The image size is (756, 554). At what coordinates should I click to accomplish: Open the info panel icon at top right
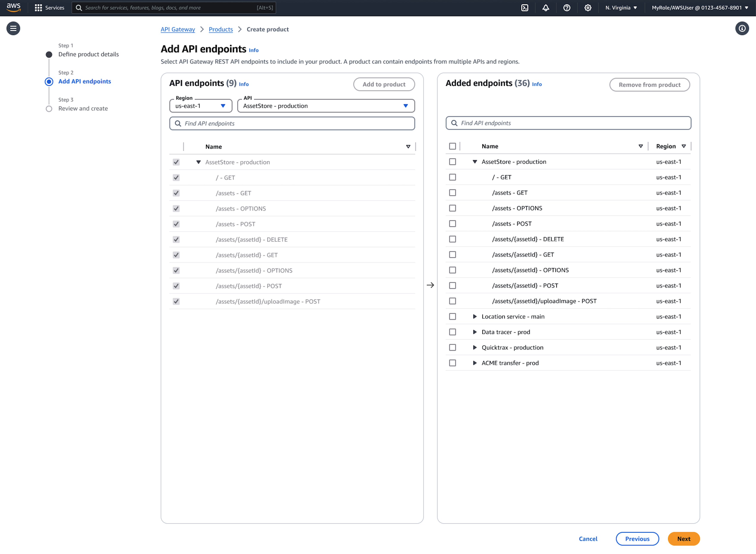742,28
